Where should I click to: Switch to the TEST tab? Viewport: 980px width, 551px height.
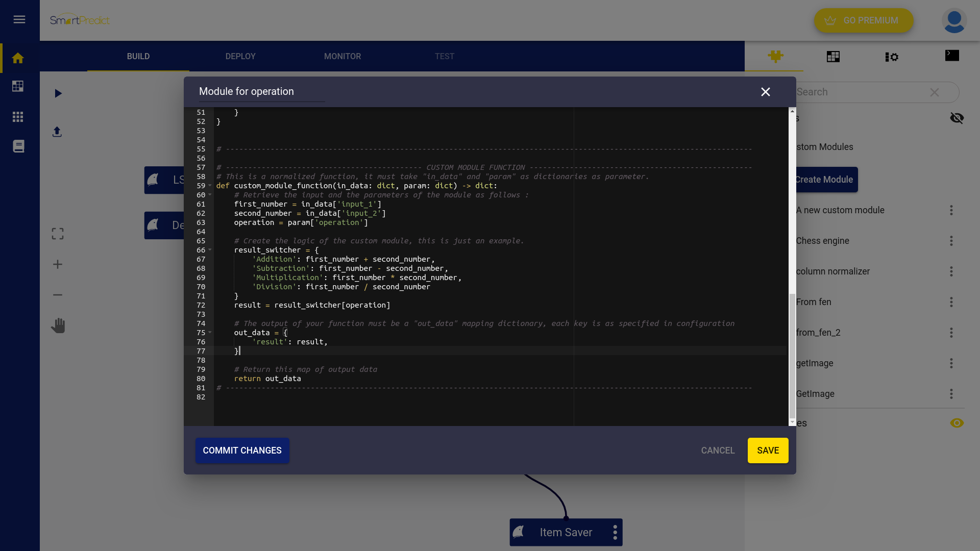(x=445, y=56)
